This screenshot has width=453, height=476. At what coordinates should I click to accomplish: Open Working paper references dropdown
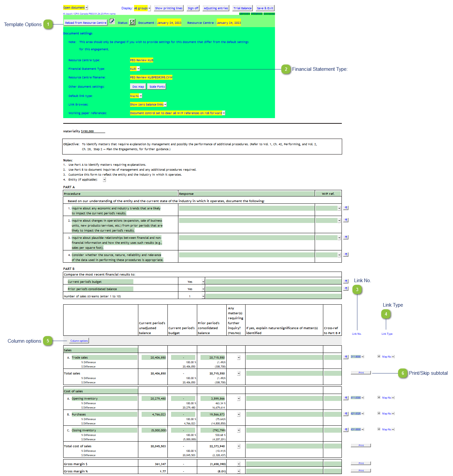point(224,113)
